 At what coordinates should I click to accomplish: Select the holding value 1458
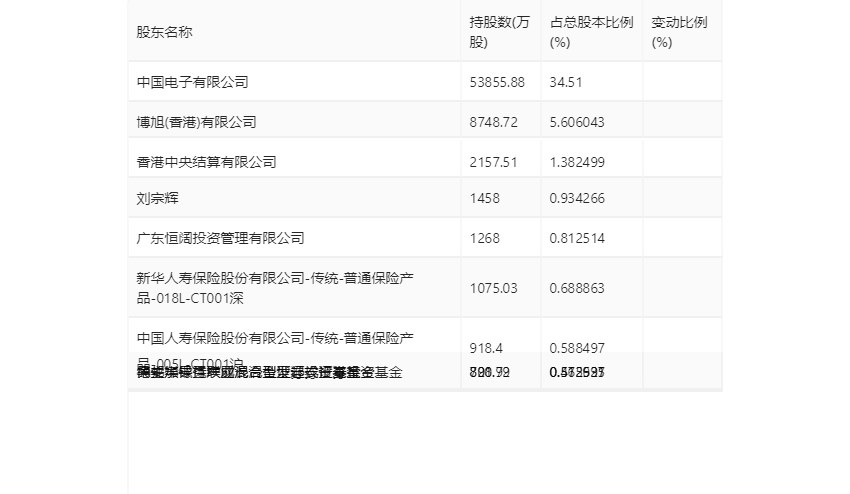(x=485, y=198)
